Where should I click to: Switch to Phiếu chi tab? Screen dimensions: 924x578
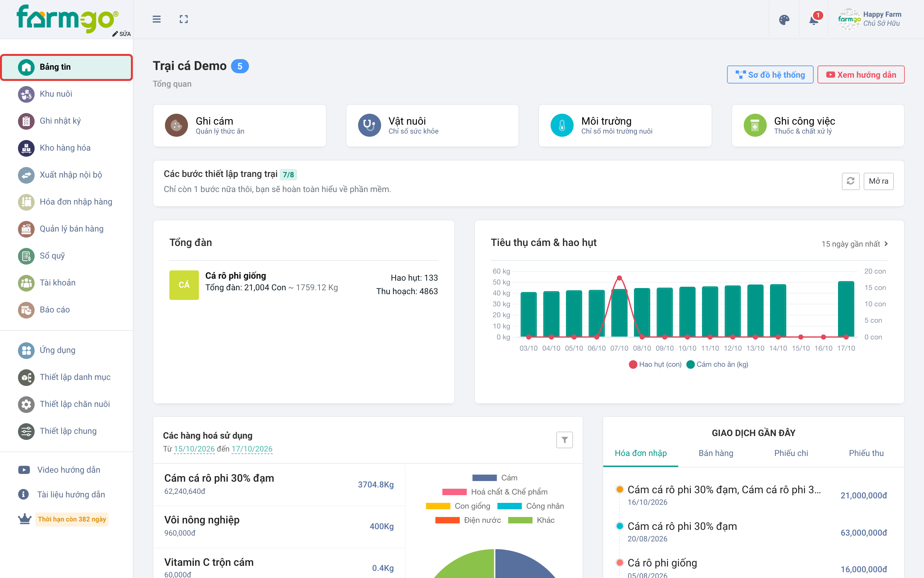tap(791, 453)
